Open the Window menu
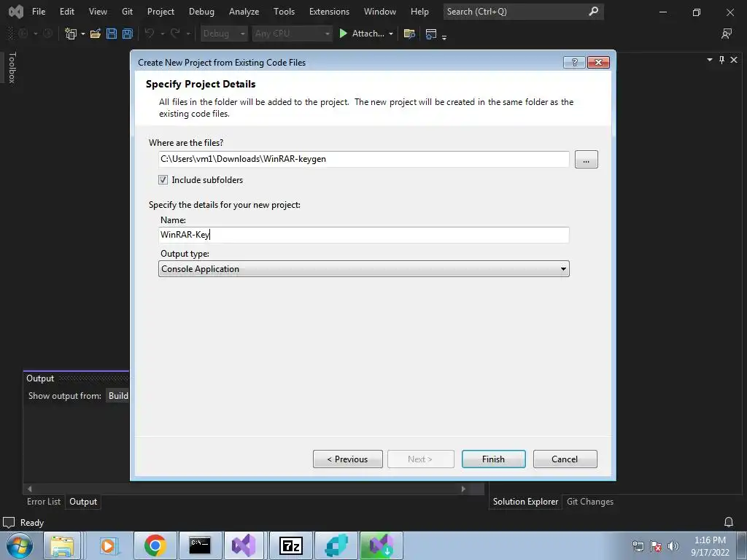 [x=379, y=12]
